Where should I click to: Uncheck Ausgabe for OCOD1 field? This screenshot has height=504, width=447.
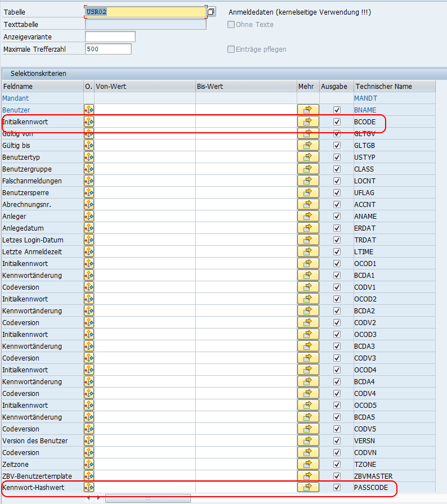click(x=337, y=264)
